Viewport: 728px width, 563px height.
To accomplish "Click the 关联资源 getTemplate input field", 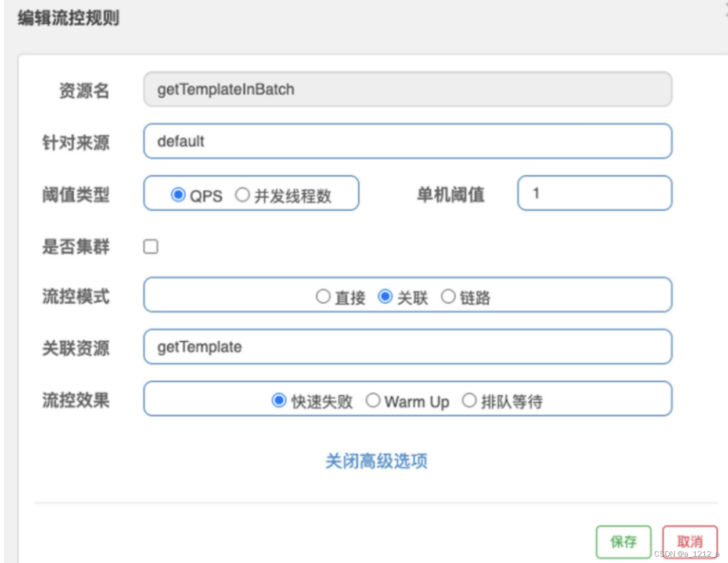I will click(x=407, y=347).
